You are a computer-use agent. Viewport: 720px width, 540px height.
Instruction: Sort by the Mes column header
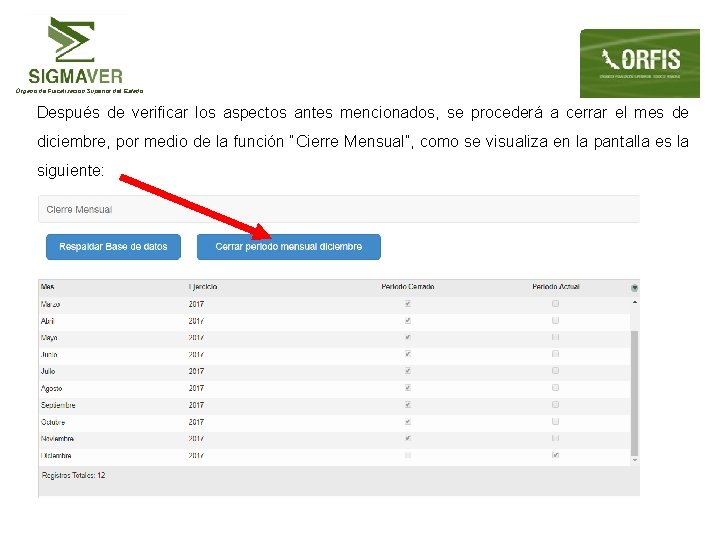47,287
